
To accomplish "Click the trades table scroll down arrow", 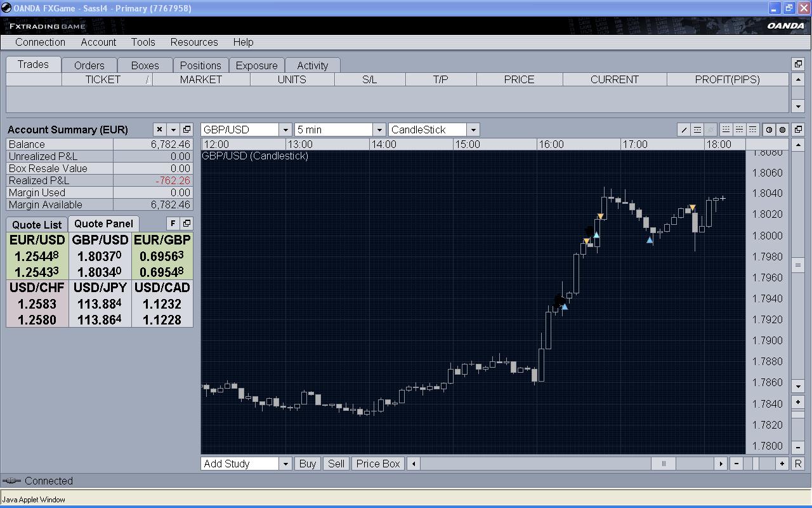I will coord(798,106).
